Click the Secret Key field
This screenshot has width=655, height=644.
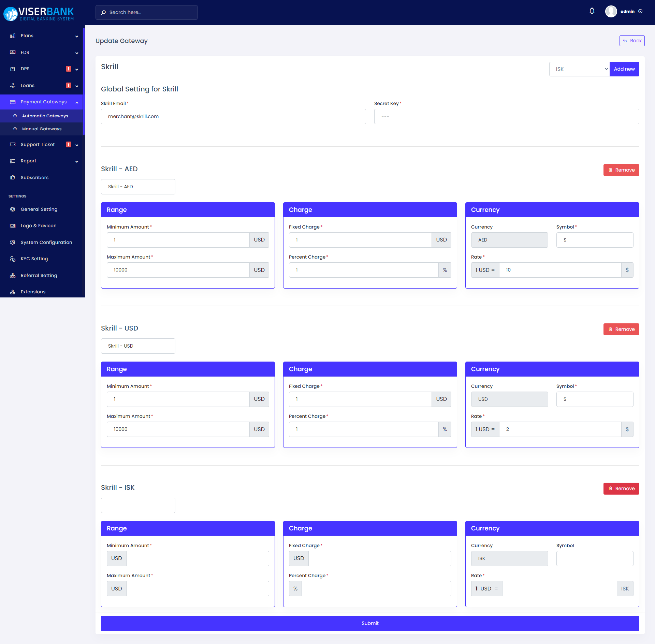[507, 116]
